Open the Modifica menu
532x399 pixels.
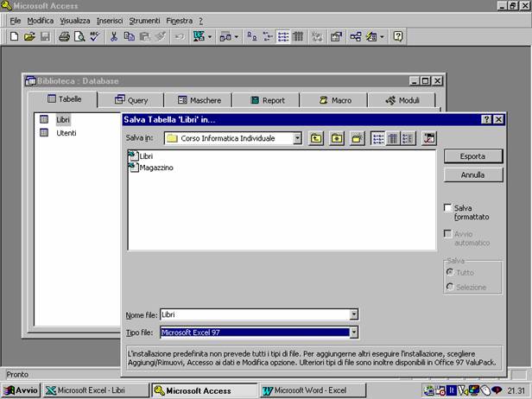coord(41,21)
